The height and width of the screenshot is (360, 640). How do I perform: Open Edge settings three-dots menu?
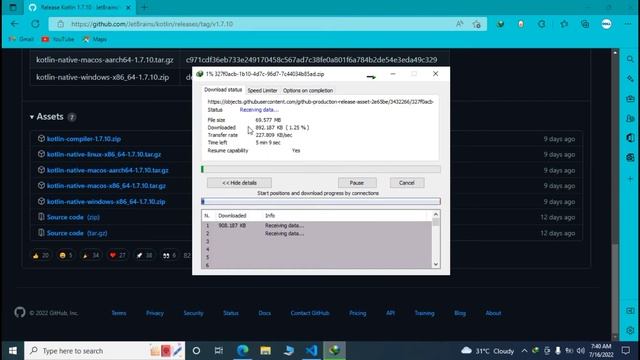click(628, 24)
